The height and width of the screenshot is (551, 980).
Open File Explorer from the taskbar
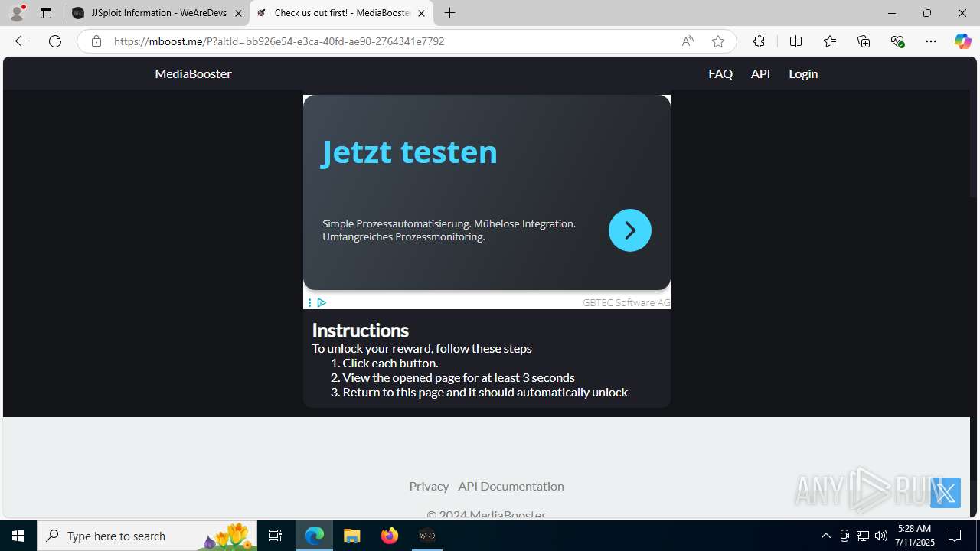tap(352, 536)
